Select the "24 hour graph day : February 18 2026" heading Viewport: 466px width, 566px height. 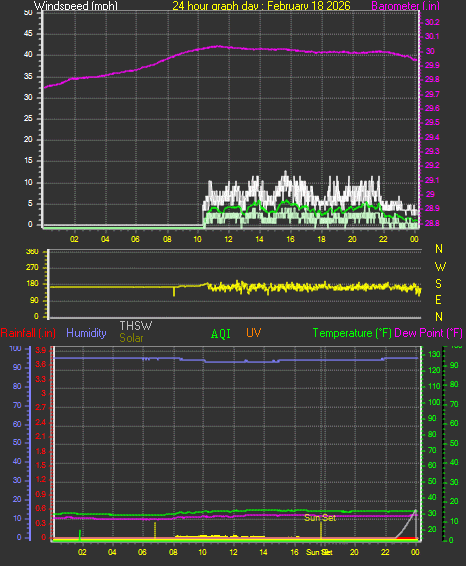coord(261,6)
